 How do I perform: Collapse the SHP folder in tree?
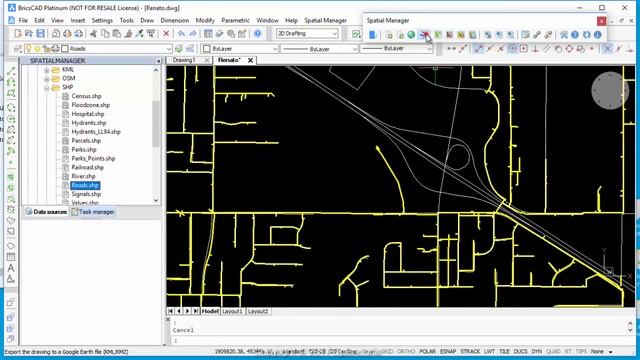[x=47, y=87]
